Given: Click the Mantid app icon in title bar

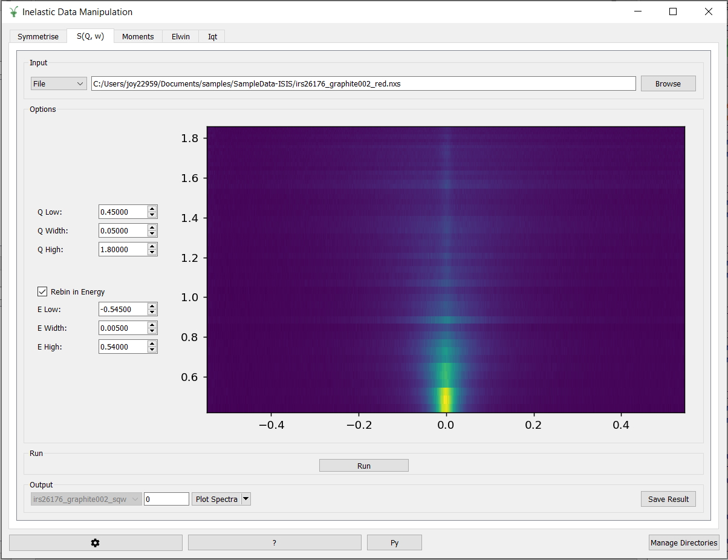Looking at the screenshot, I should point(14,12).
